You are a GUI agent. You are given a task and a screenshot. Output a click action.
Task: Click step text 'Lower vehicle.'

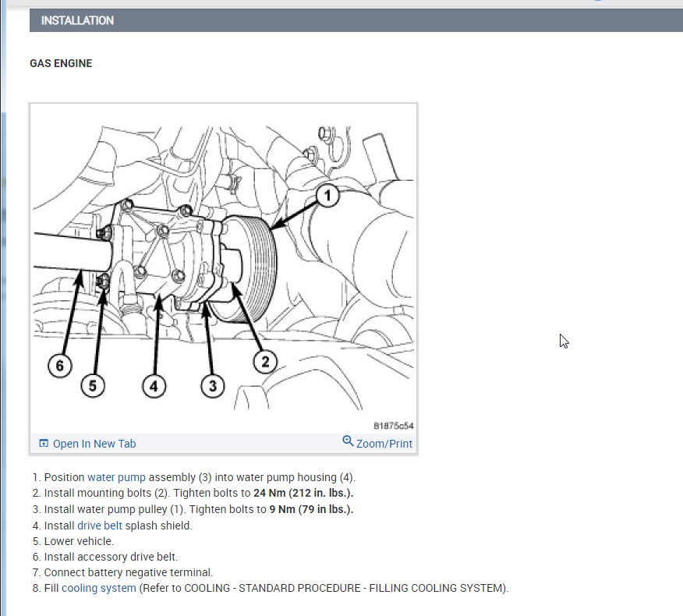click(x=79, y=541)
